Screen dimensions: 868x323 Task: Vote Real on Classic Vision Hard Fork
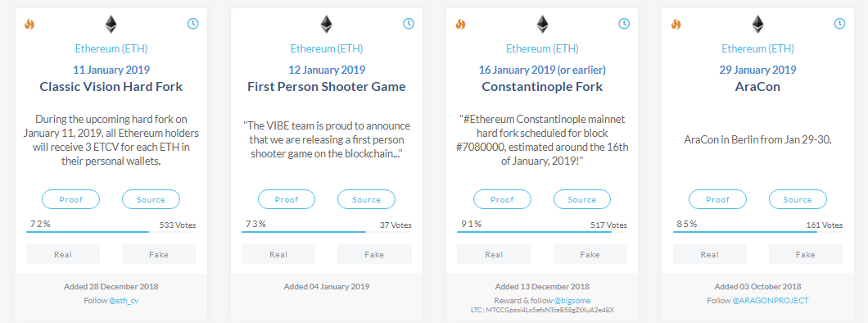[63, 254]
